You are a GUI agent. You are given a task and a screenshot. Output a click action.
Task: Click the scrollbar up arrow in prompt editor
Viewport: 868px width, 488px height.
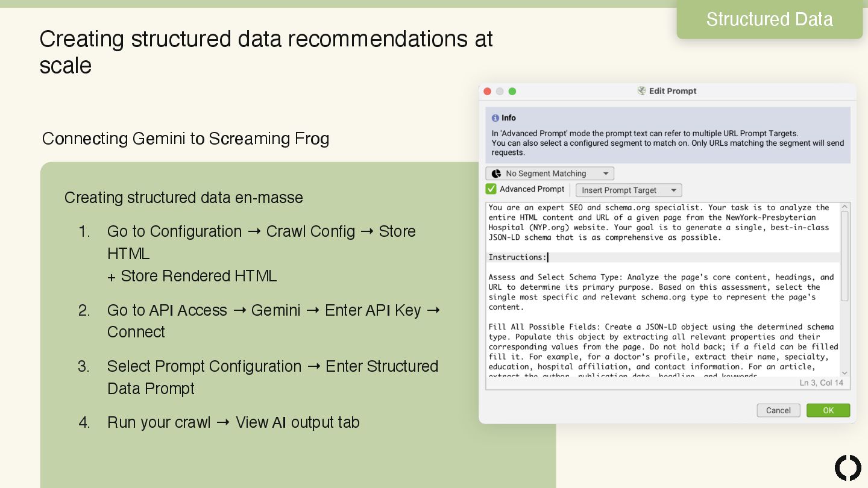click(844, 207)
